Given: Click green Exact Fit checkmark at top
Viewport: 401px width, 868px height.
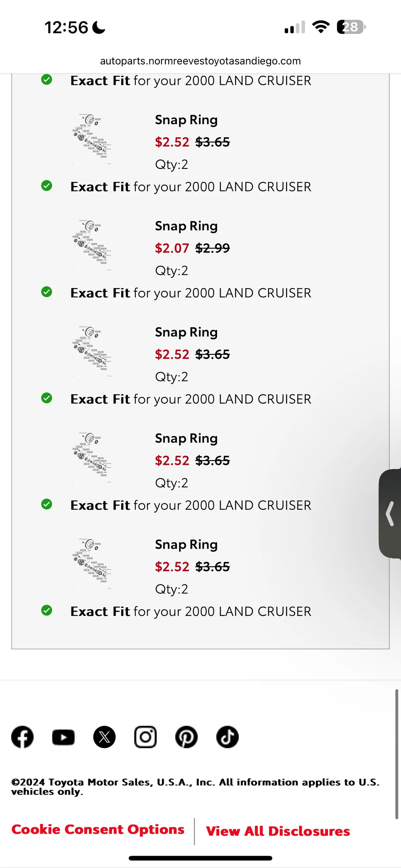Looking at the screenshot, I should tap(47, 80).
